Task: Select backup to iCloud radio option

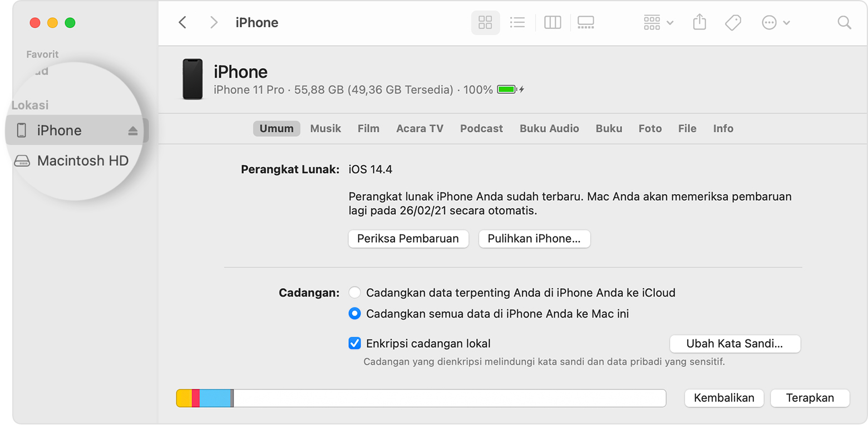Action: pyautogui.click(x=354, y=293)
